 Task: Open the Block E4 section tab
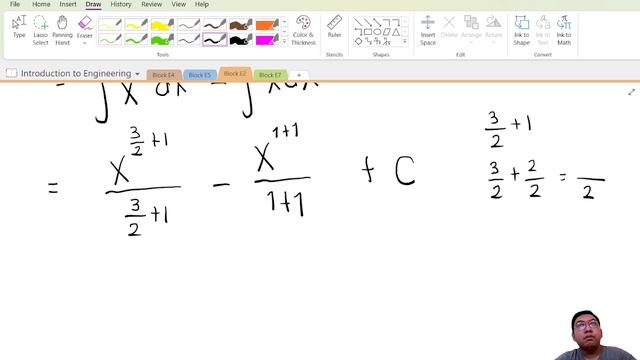pos(163,75)
